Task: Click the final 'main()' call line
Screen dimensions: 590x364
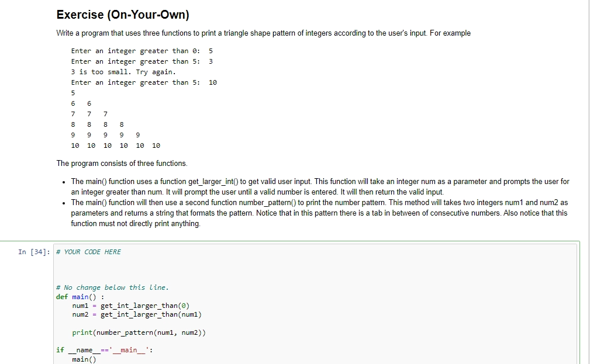Action: 84,359
